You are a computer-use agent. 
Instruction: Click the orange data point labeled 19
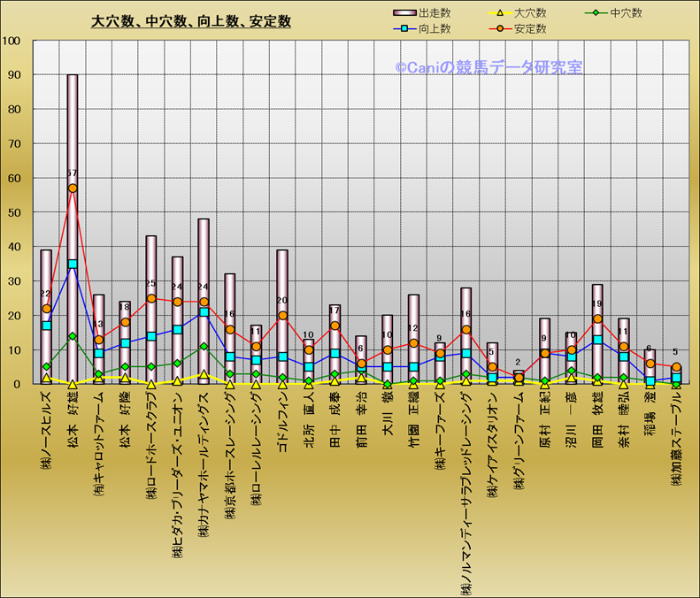(597, 319)
